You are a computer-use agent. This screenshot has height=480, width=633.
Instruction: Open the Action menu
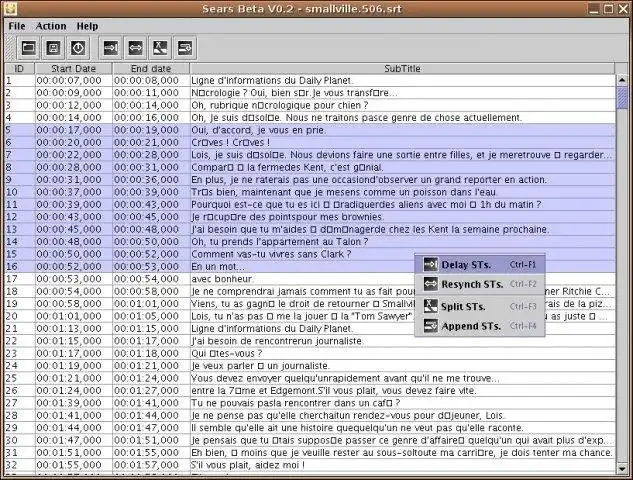[x=51, y=26]
